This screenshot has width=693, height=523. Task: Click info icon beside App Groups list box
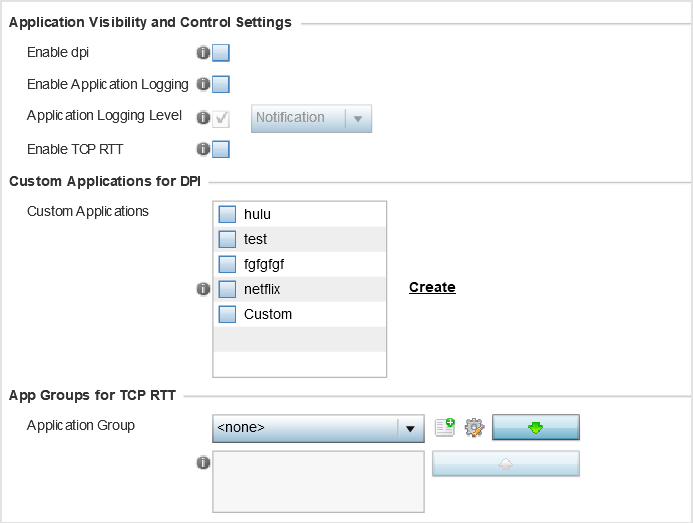click(203, 463)
